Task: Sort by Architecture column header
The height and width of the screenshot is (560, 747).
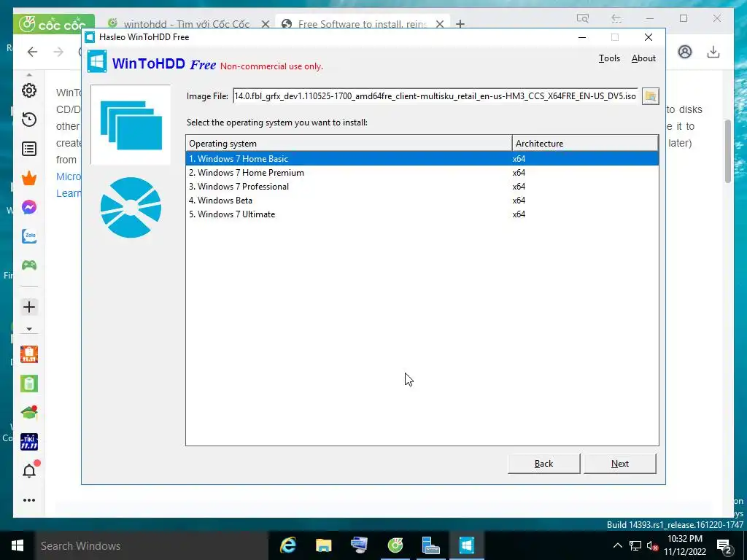Action: 586,144
